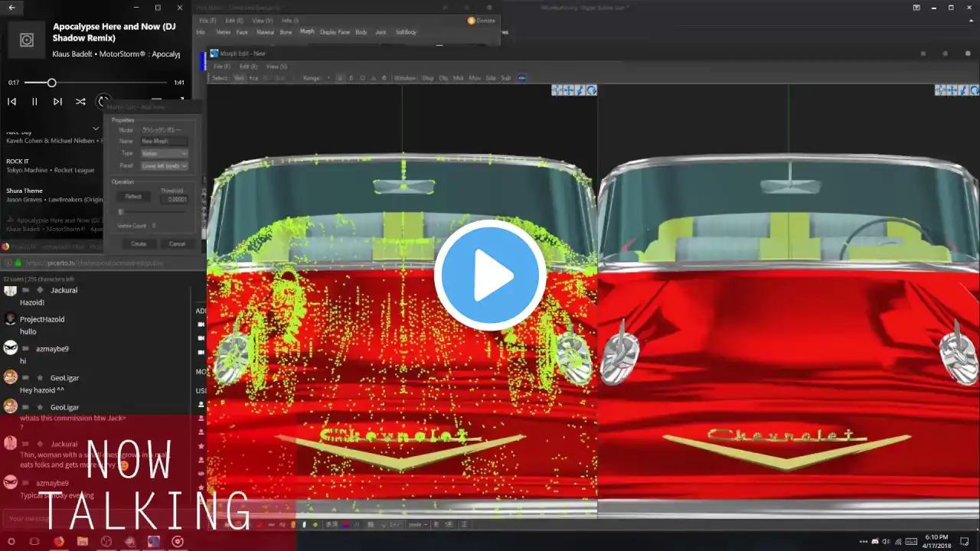Screen dimensions: 980x551
Task: Click the Donate button in PMX Editor
Action: pos(482,21)
